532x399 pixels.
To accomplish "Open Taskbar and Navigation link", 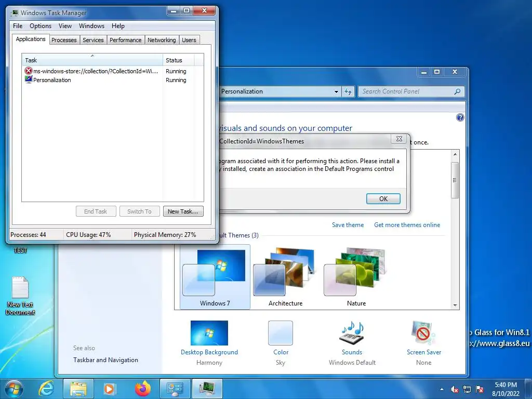I will point(105,360).
